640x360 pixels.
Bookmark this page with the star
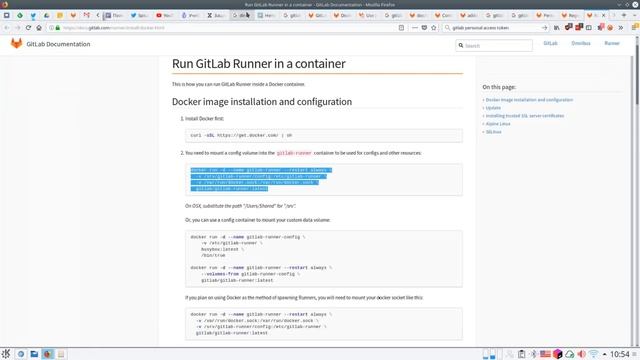coord(433,28)
